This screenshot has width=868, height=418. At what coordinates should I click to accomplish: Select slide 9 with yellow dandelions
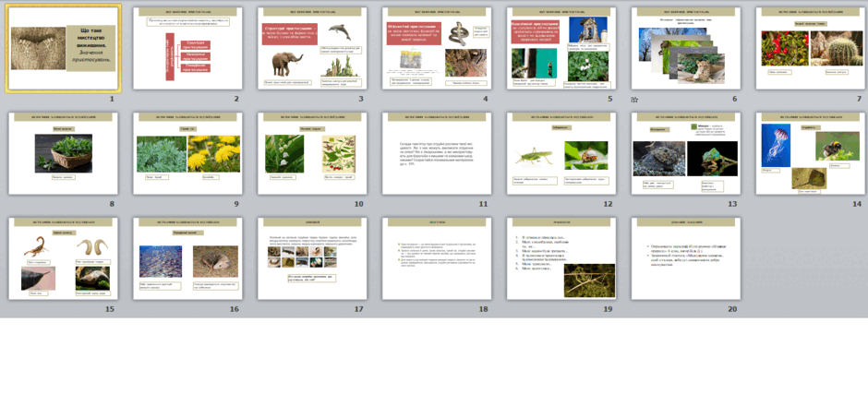[187, 153]
